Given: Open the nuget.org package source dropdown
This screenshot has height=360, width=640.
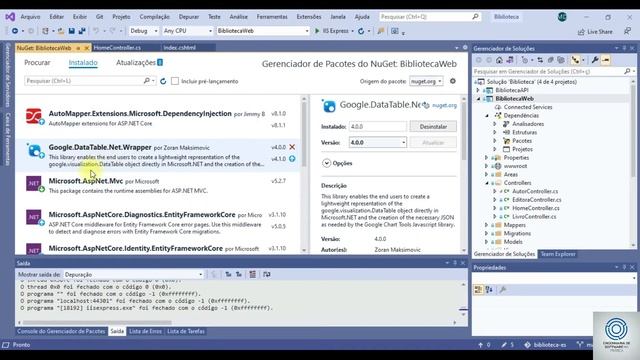Looking at the screenshot, I should coord(426,81).
